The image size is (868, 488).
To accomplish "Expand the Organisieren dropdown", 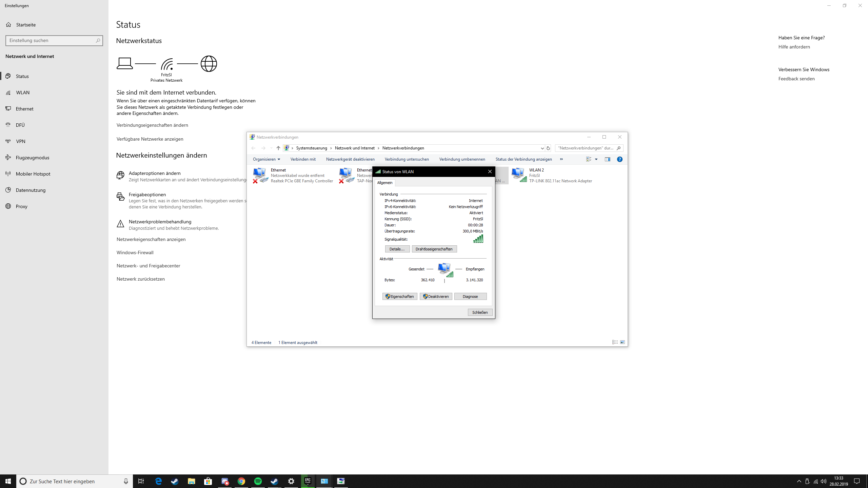I will (x=266, y=159).
